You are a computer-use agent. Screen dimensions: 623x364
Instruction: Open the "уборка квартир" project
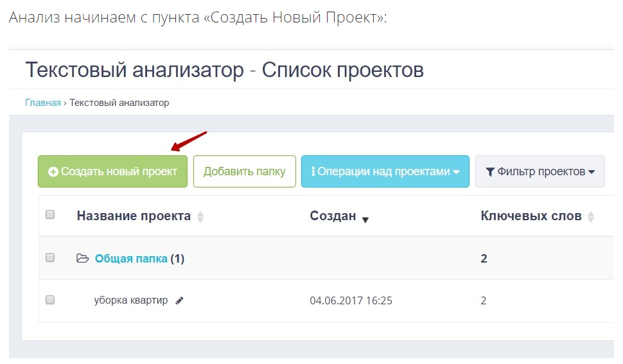coord(131,300)
